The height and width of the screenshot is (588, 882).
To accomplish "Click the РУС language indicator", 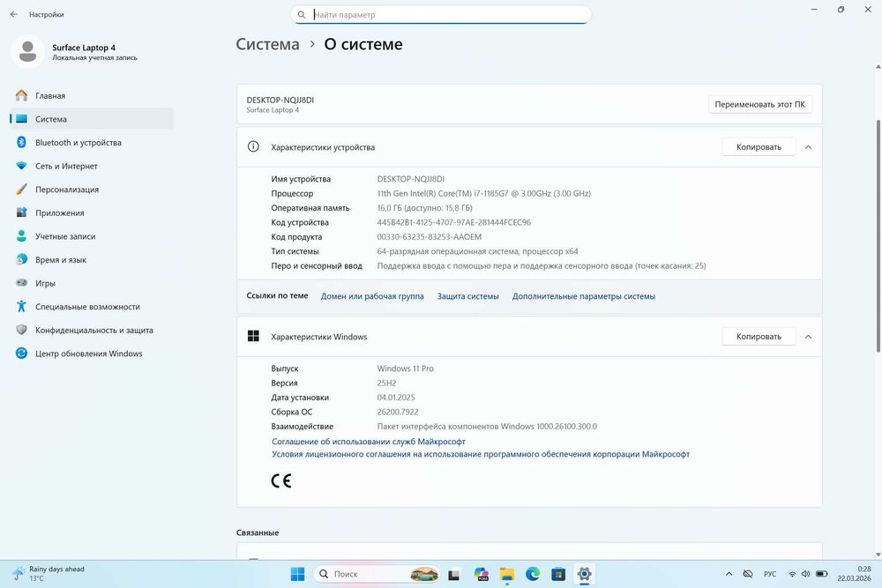I will click(x=769, y=574).
